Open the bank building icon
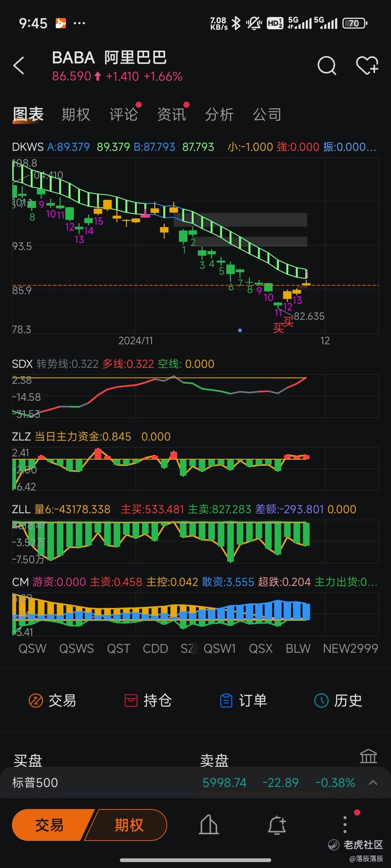The width and height of the screenshot is (391, 868). pyautogui.click(x=368, y=756)
